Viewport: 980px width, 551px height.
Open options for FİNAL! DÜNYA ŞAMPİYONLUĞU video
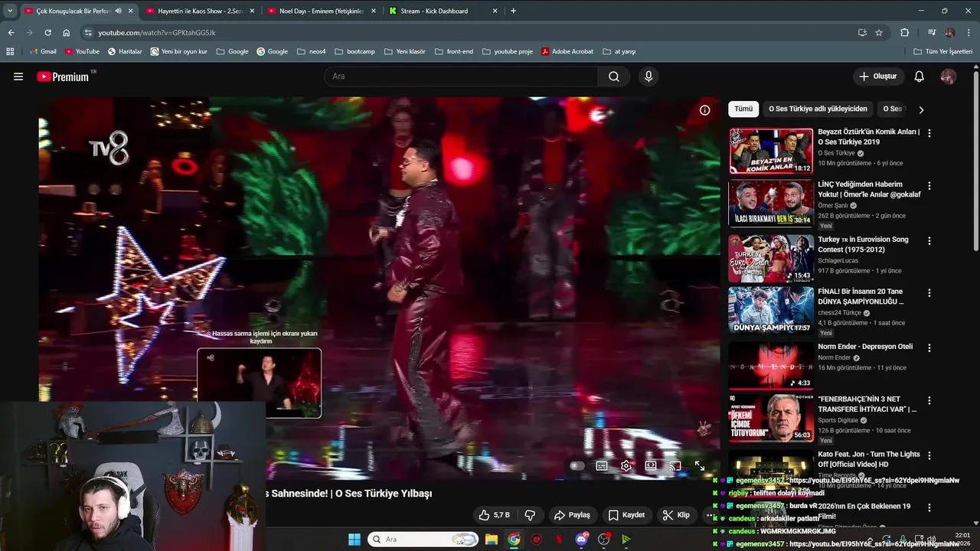(929, 292)
